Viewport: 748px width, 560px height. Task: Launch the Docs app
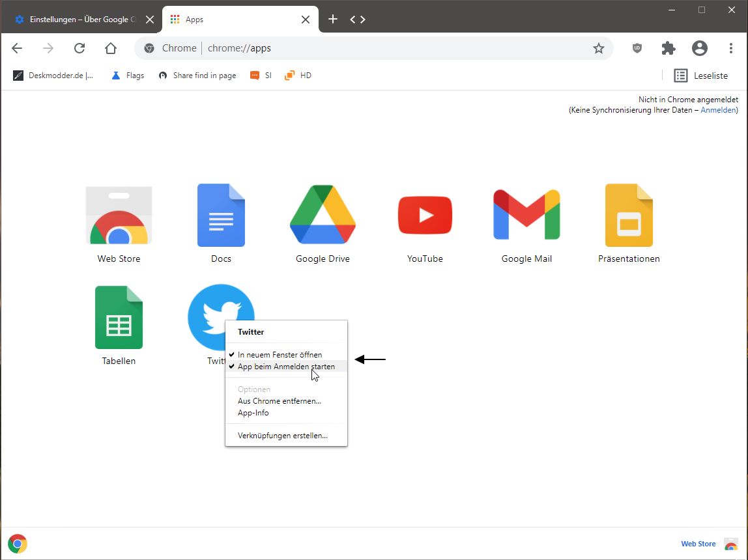click(221, 216)
